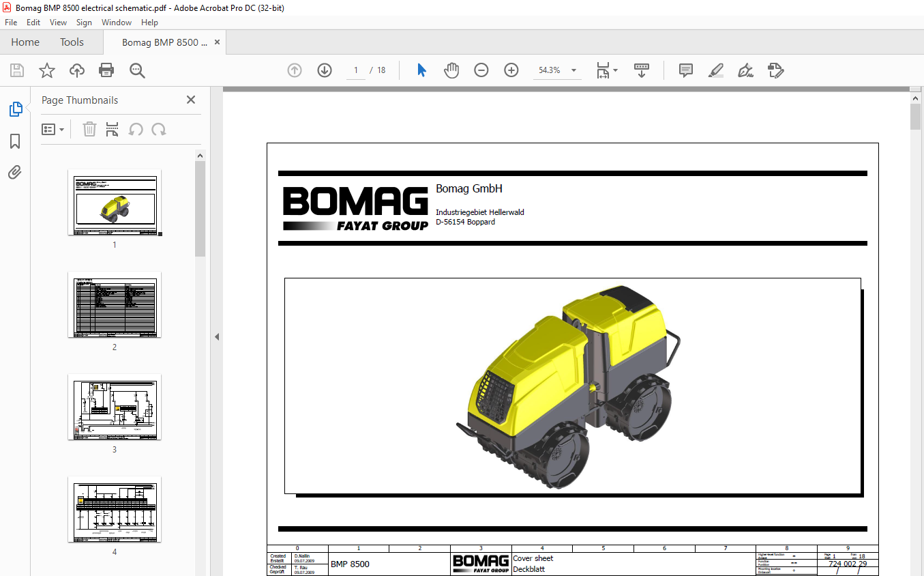Viewport: 924px width, 576px height.
Task: Add a sticky note comment
Action: coord(686,70)
